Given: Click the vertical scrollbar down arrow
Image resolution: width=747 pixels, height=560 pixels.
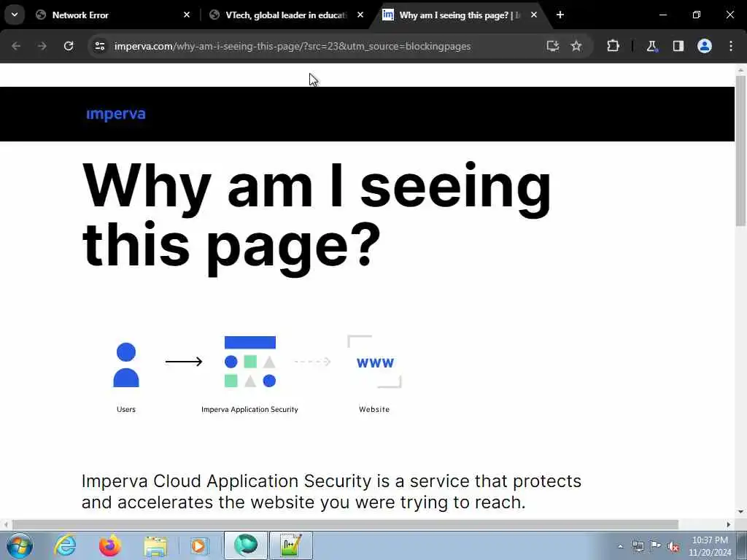Looking at the screenshot, I should 741,513.
